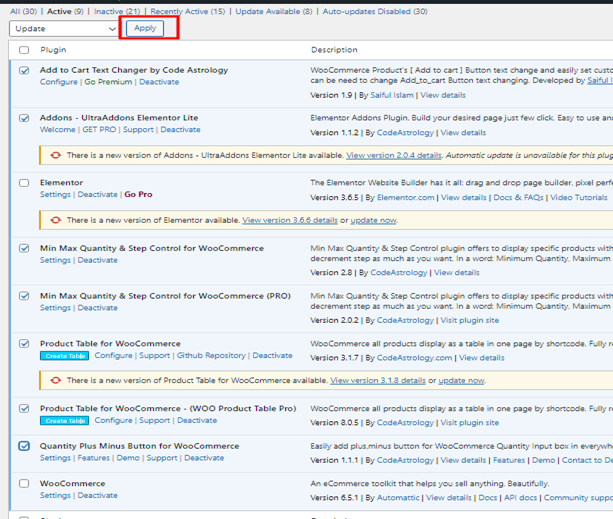
Task: Switch to Active (9) plugins filter
Action: pos(65,11)
